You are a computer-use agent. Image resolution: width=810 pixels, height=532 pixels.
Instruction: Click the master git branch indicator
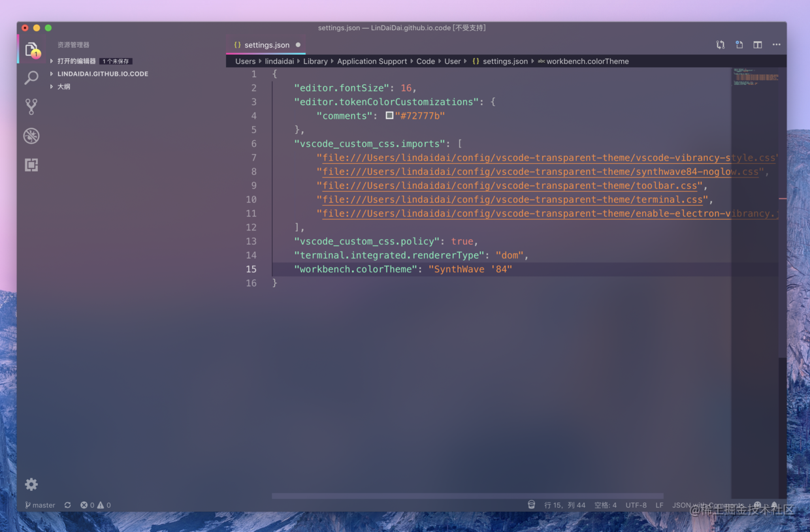point(40,505)
